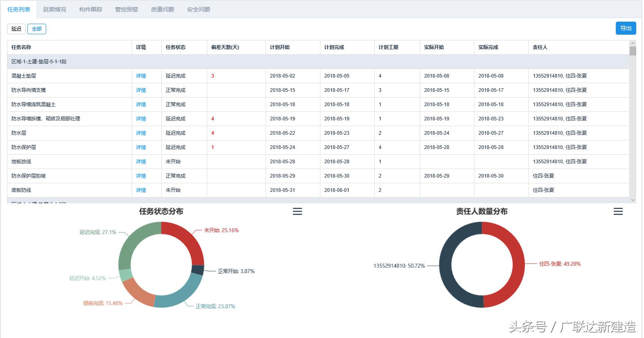Select the 全部 filter toggle

[x=37, y=29]
